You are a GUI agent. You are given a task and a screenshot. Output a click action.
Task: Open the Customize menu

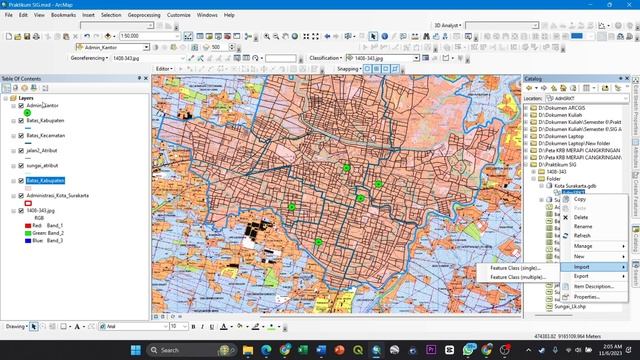178,15
